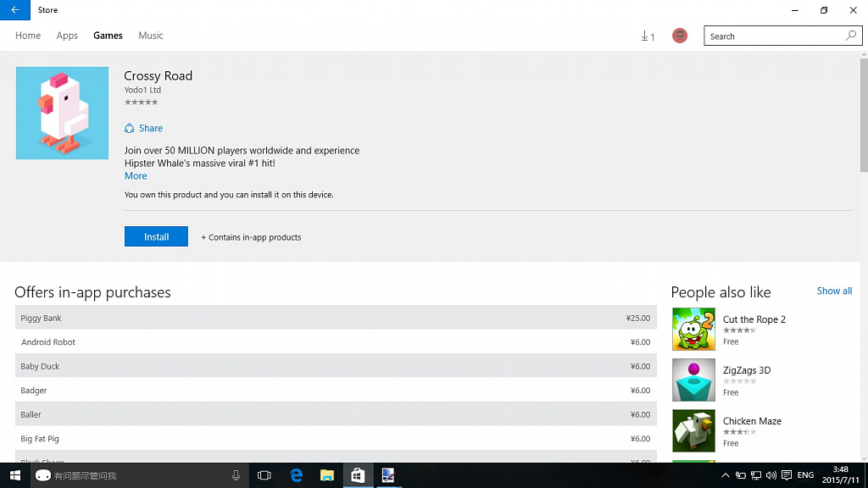Open the taskbar clock and date
The image size is (868, 488).
click(x=840, y=475)
